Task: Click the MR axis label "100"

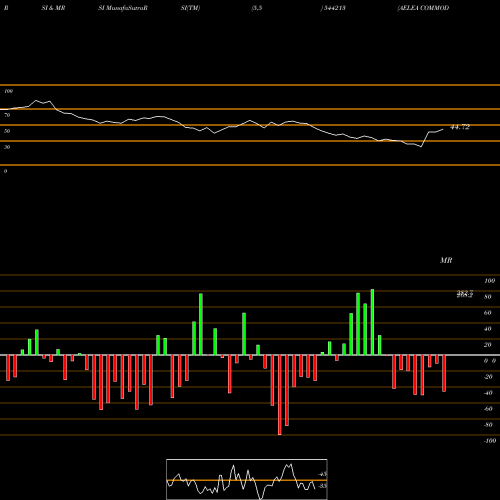Action: click(489, 281)
